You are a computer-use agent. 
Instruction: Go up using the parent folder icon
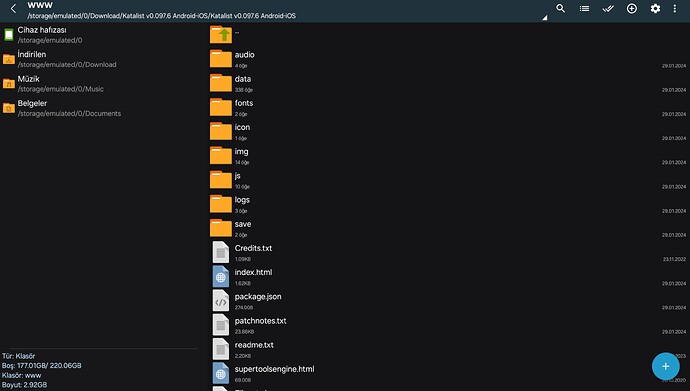coord(221,34)
